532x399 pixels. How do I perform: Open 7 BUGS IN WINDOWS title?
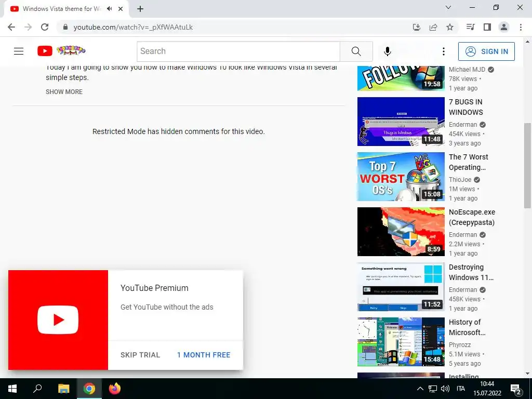466,107
